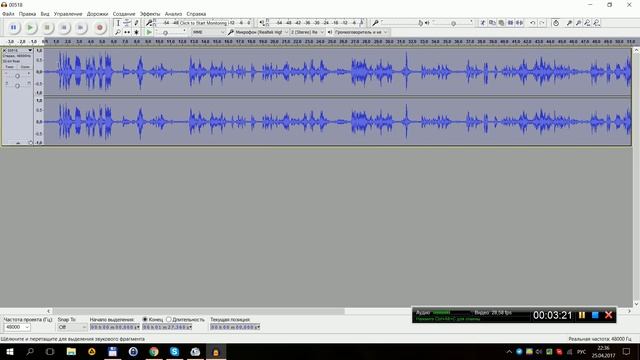Adjust the speaker playback volume slider
Image resolution: width=640 pixels, height=360 pixels.
click(x=453, y=23)
